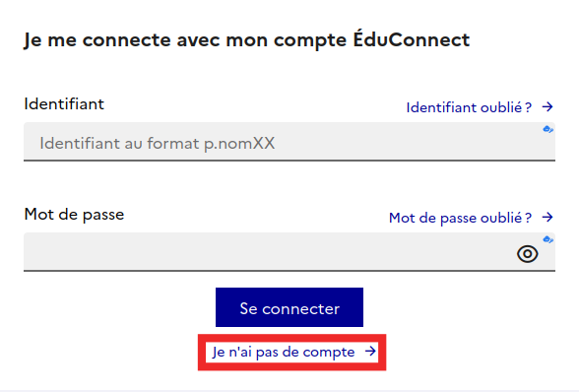This screenshot has width=579, height=392.
Task: Click the password manager icon in Identifiant field
Action: pos(547,129)
